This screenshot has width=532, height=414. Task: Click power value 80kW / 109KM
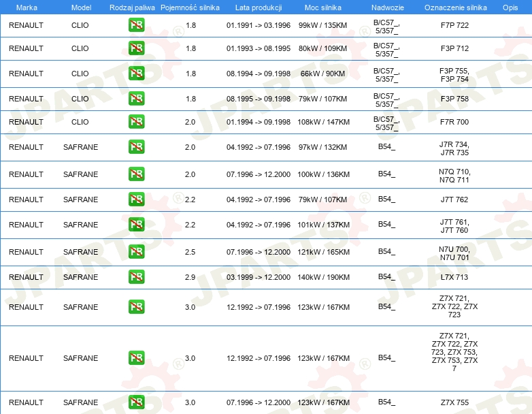[x=322, y=48]
